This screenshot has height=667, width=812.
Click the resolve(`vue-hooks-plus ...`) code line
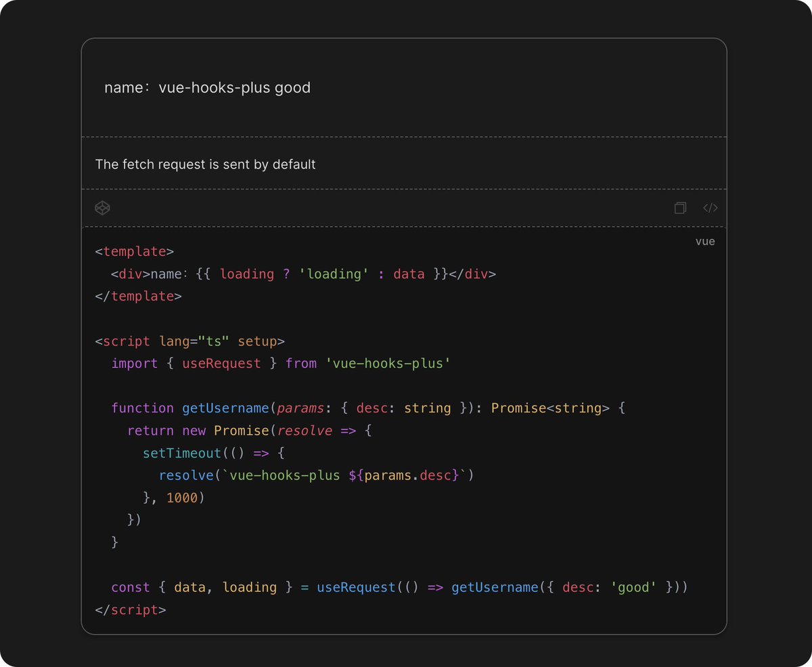point(317,475)
